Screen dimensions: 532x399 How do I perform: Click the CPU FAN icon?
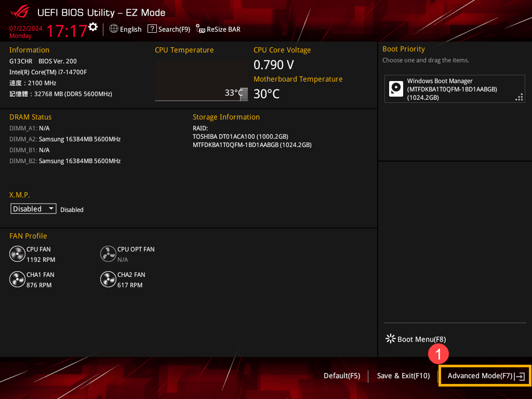click(17, 254)
